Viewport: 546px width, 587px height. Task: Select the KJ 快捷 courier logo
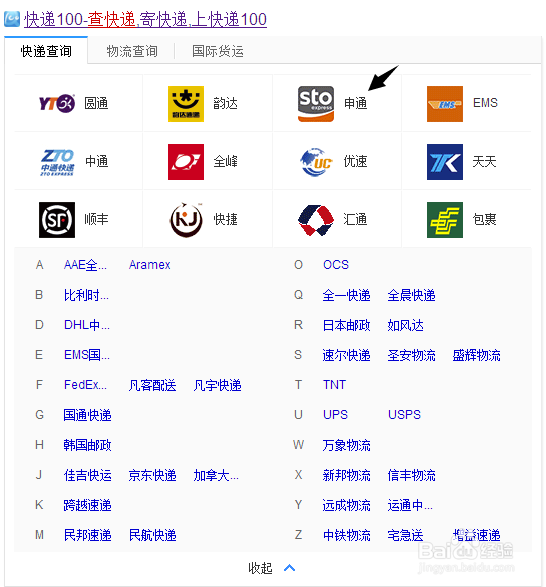[x=186, y=220]
